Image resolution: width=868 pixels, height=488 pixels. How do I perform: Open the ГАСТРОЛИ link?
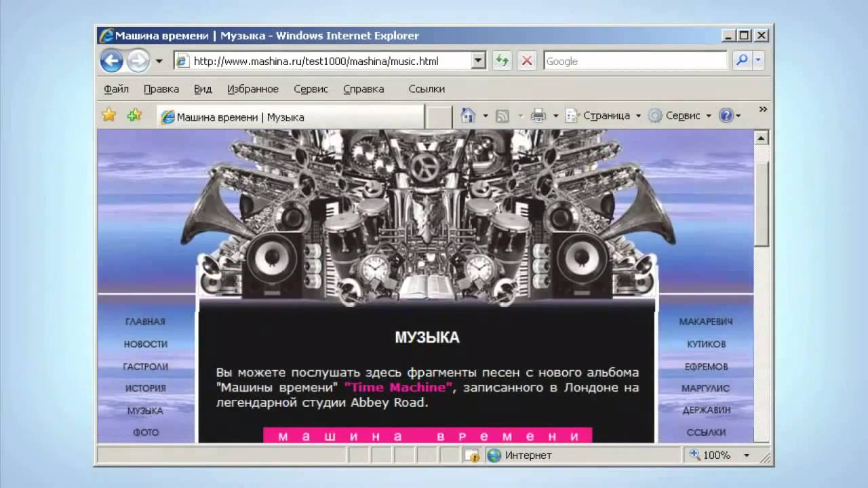(x=145, y=367)
